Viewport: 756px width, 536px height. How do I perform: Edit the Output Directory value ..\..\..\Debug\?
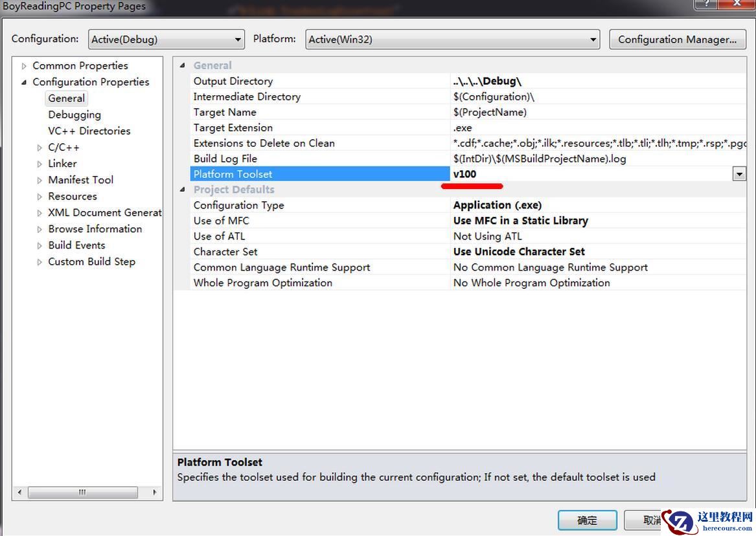487,81
